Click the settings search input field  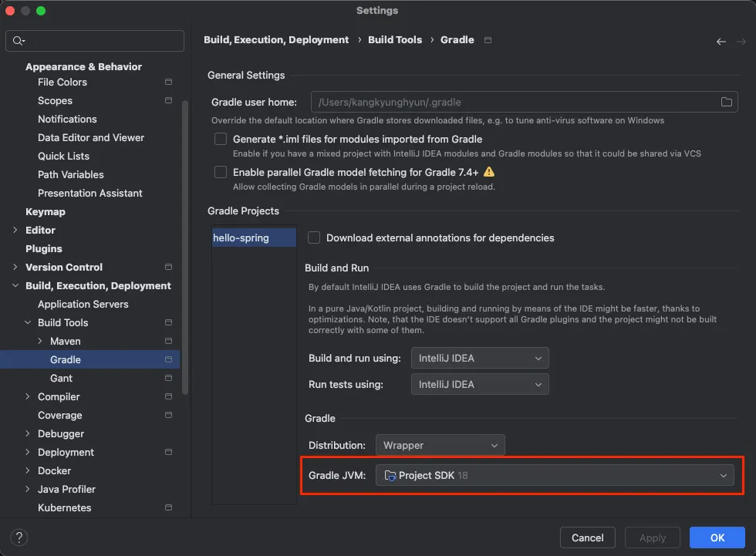[x=94, y=41]
